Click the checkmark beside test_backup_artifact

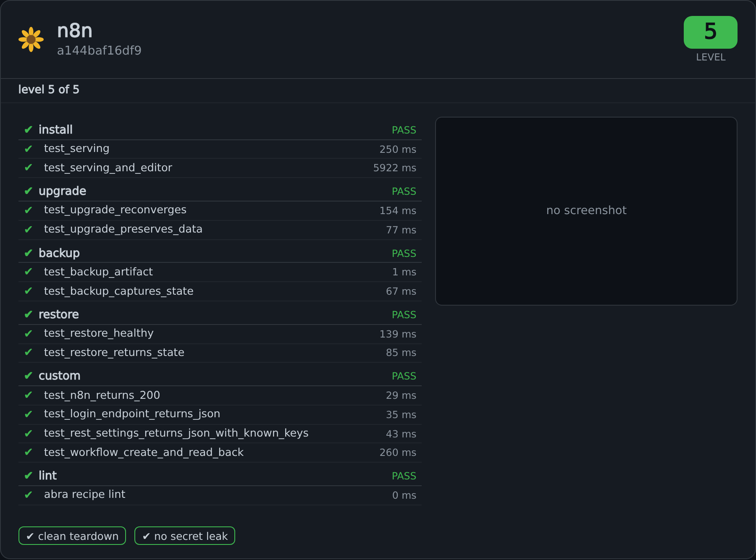click(x=29, y=272)
